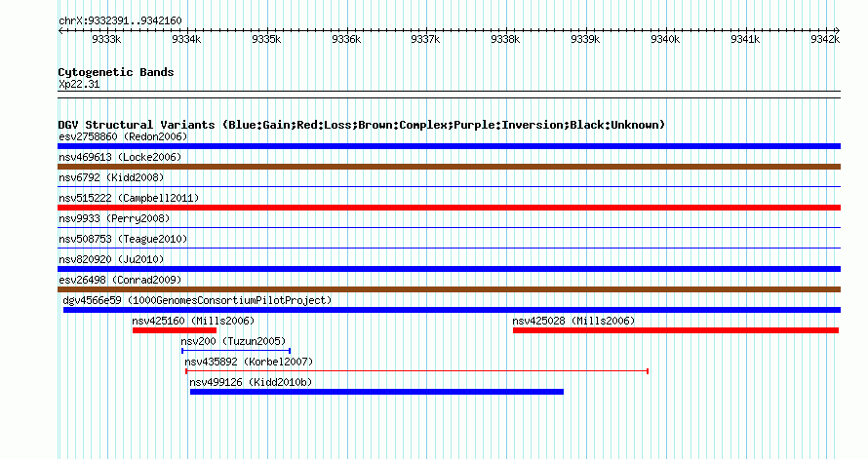Open the nsv469613 (Locke2006) label
The width and height of the screenshot is (868, 459).
click(120, 157)
